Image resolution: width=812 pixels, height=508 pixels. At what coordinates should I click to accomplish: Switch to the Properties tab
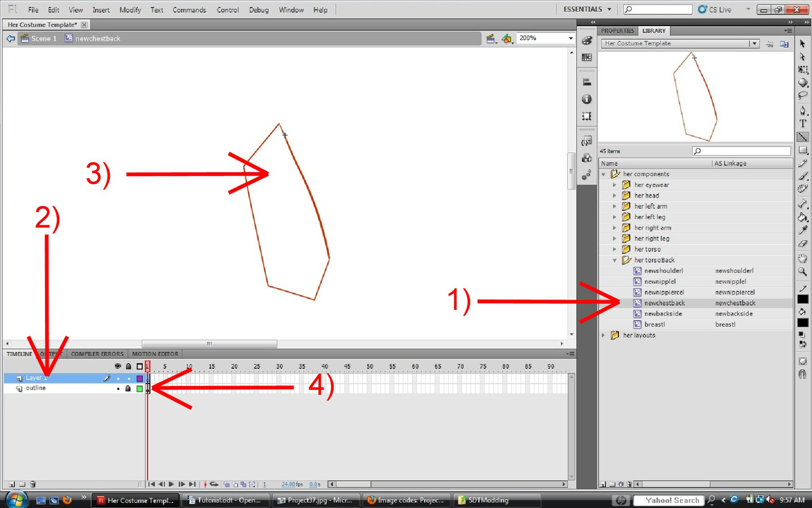tap(617, 30)
